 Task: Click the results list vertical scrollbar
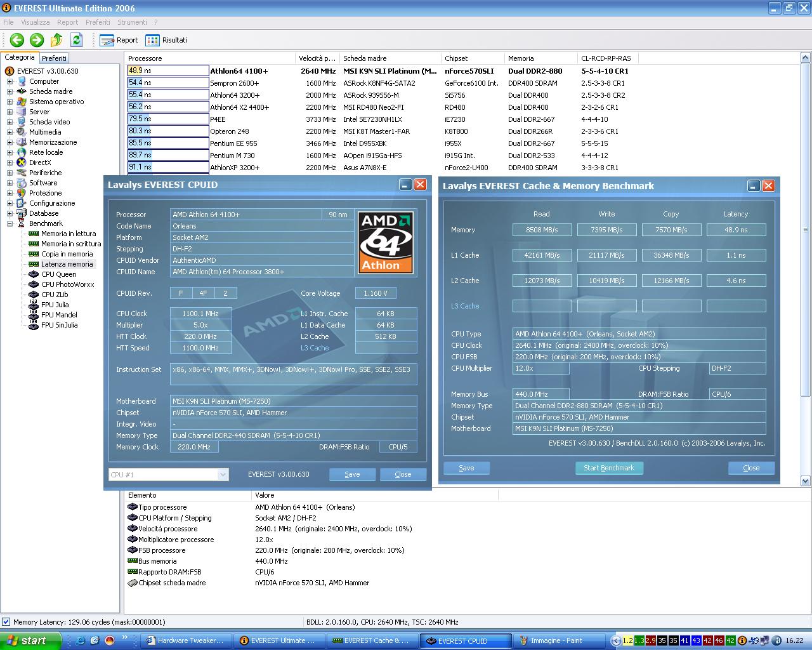coord(806,270)
